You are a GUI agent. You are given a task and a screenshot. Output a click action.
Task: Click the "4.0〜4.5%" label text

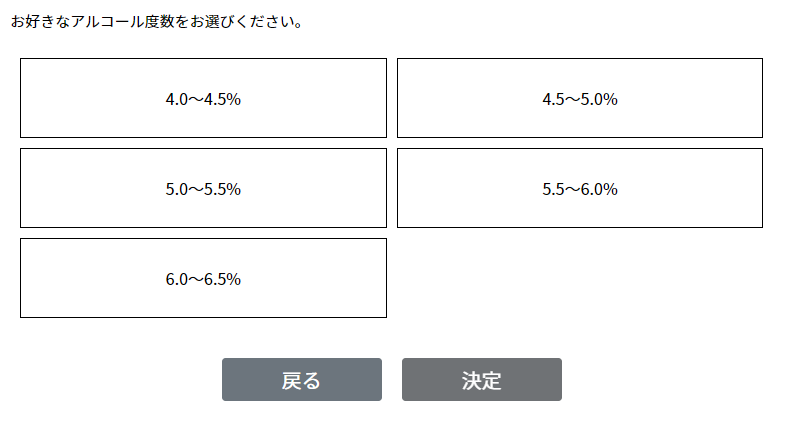(203, 99)
